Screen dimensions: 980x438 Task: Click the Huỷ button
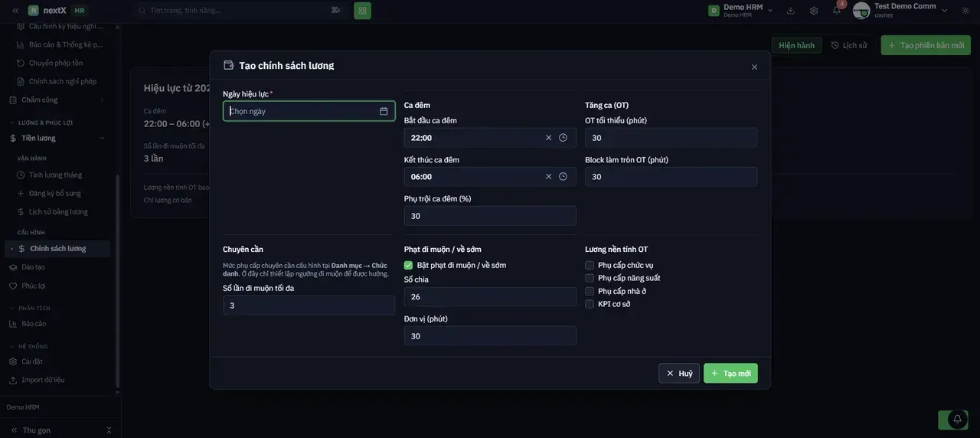coord(679,374)
